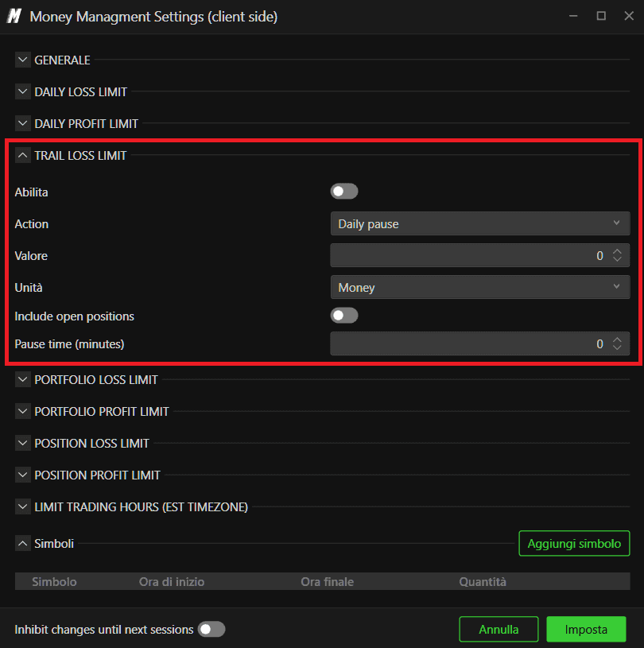Click the Simbolo column header
Image resolution: width=644 pixels, height=648 pixels.
coord(54,581)
